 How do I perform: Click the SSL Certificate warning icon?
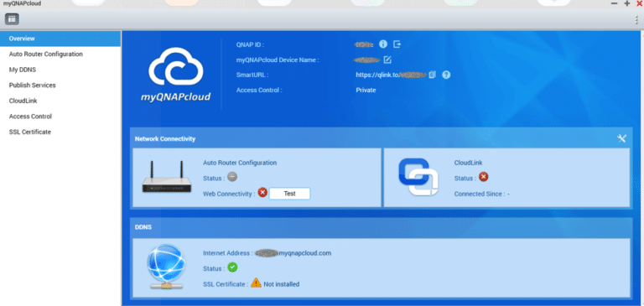256,283
